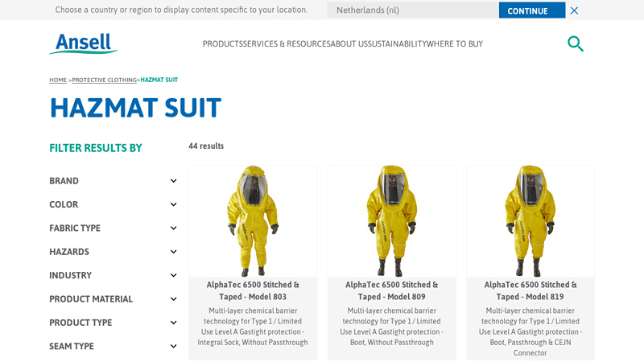Open the Netherlands (nl) country selector
This screenshot has width=644, height=362.
[413, 10]
